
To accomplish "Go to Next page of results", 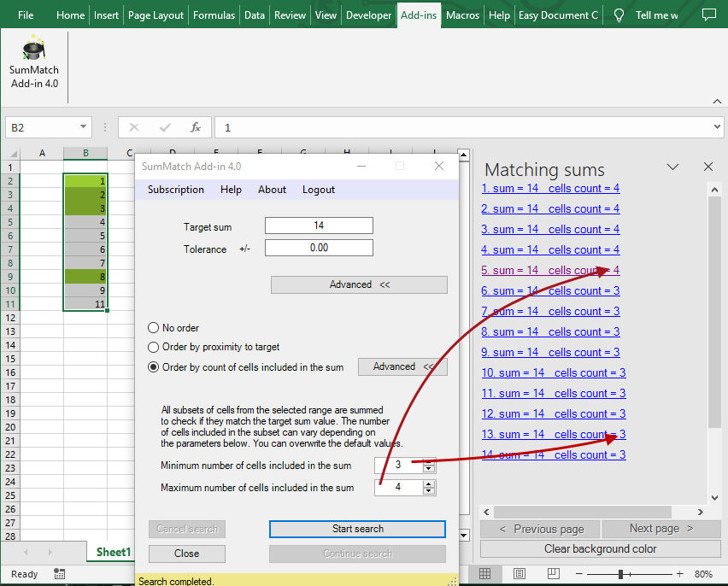I will click(x=661, y=529).
